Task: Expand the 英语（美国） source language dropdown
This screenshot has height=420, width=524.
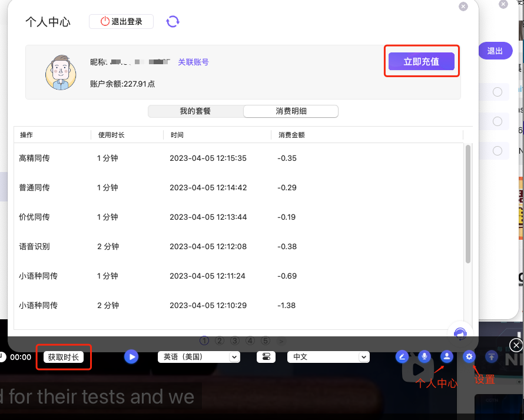Action: [x=198, y=356]
